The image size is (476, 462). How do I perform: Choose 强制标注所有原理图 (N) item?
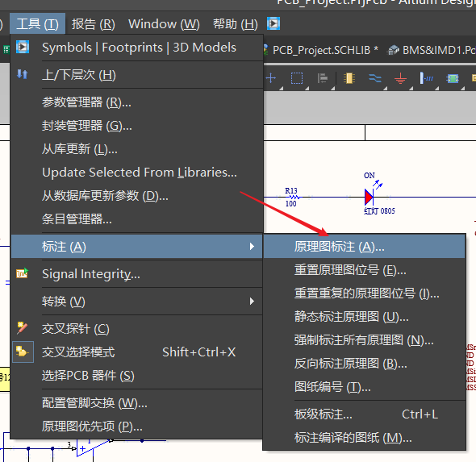coord(365,339)
